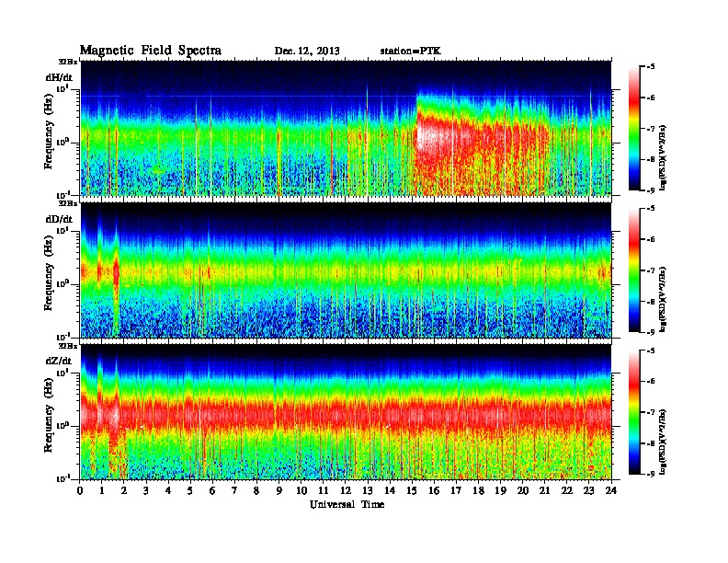Screen dimensions: 728x563
Task: Click the '-5' tick on dH/dt colorbar
Action: click(651, 67)
